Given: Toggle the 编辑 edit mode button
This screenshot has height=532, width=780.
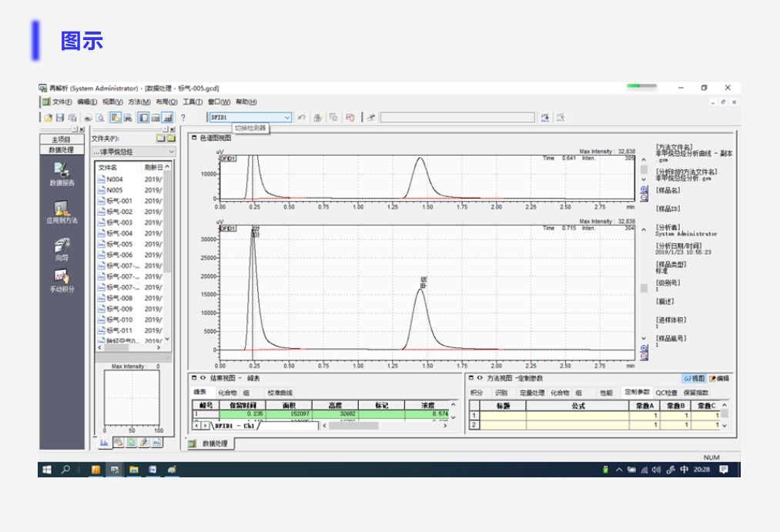Looking at the screenshot, I should 719,378.
